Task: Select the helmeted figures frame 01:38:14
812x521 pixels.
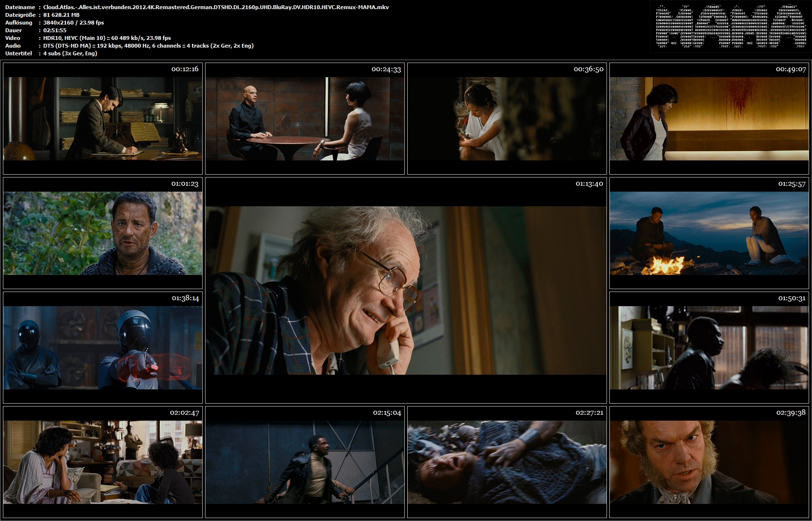Action: point(103,347)
